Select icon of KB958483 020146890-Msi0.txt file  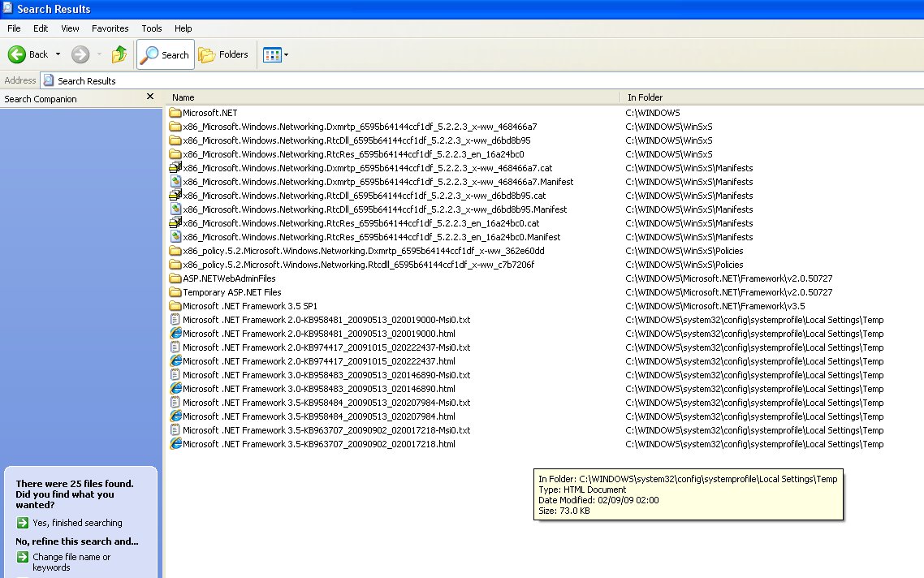click(175, 375)
